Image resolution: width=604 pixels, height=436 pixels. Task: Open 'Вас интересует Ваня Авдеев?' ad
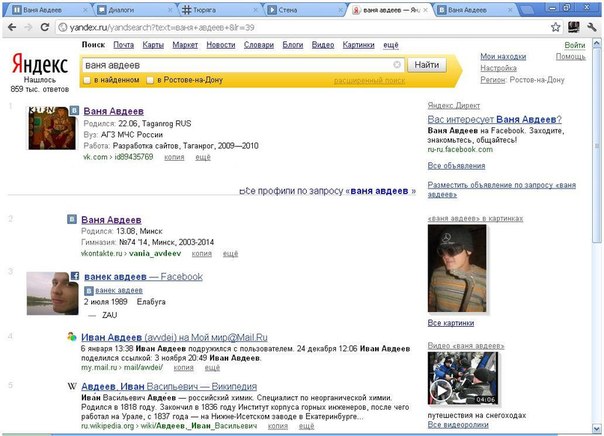pos(495,119)
